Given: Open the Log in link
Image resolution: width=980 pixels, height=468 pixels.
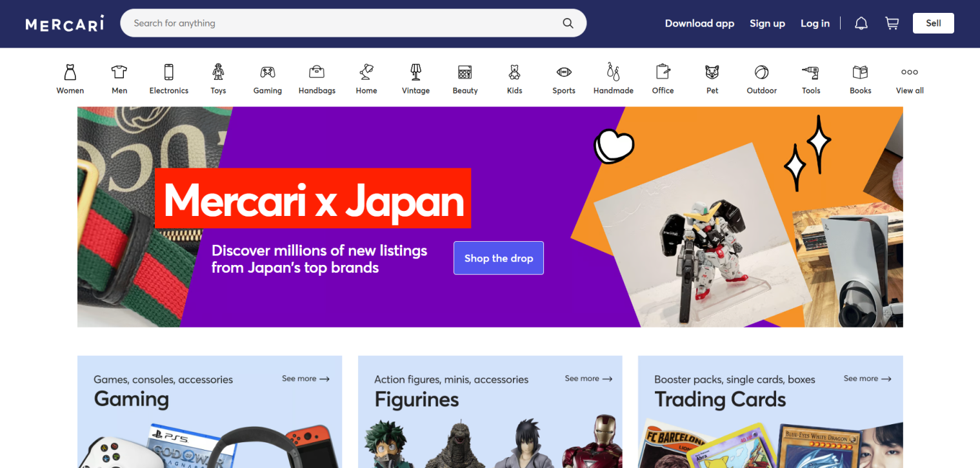Looking at the screenshot, I should 815,23.
